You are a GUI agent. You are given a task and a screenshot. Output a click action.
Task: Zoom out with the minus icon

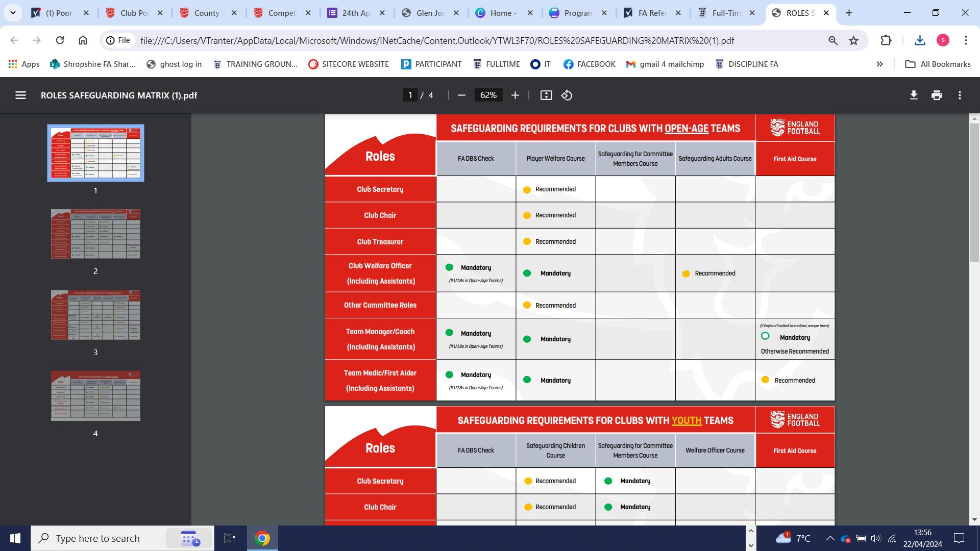point(461,95)
